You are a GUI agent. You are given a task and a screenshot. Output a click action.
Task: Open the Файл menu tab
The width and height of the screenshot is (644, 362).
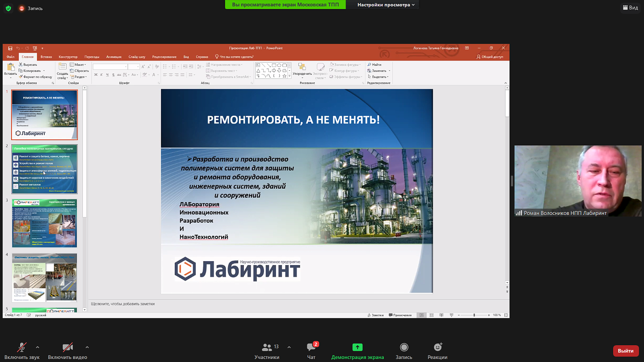[10, 57]
